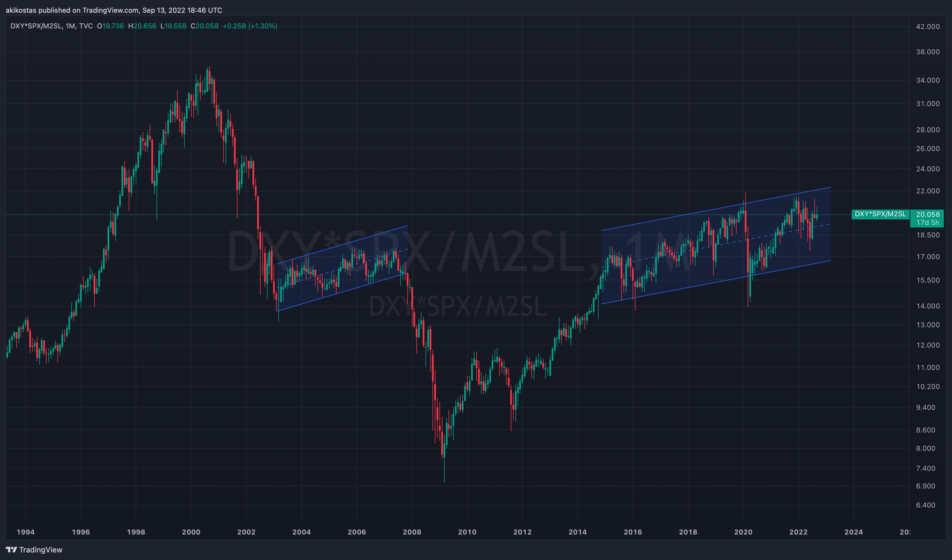Click the 2002 label on the time axis
952x560 pixels.
click(246, 532)
